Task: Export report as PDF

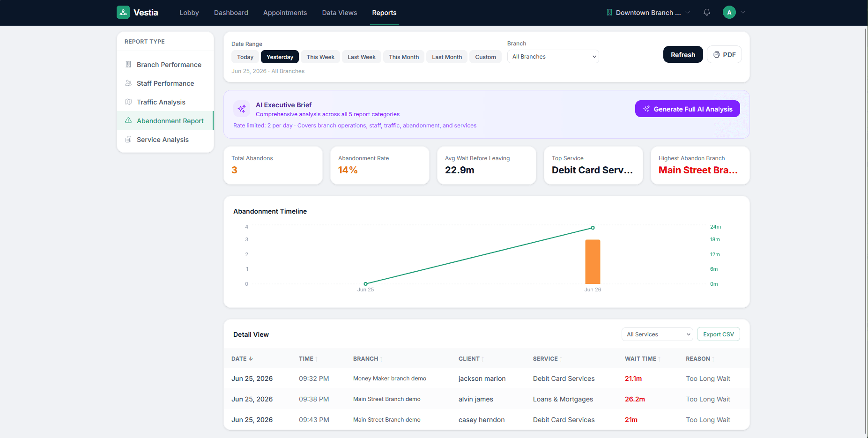Action: point(724,54)
